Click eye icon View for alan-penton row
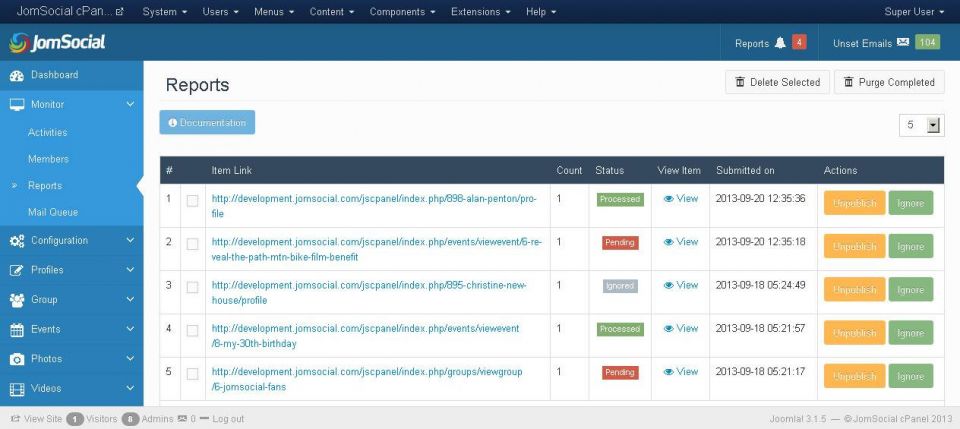Image resolution: width=960 pixels, height=429 pixels. click(x=669, y=199)
